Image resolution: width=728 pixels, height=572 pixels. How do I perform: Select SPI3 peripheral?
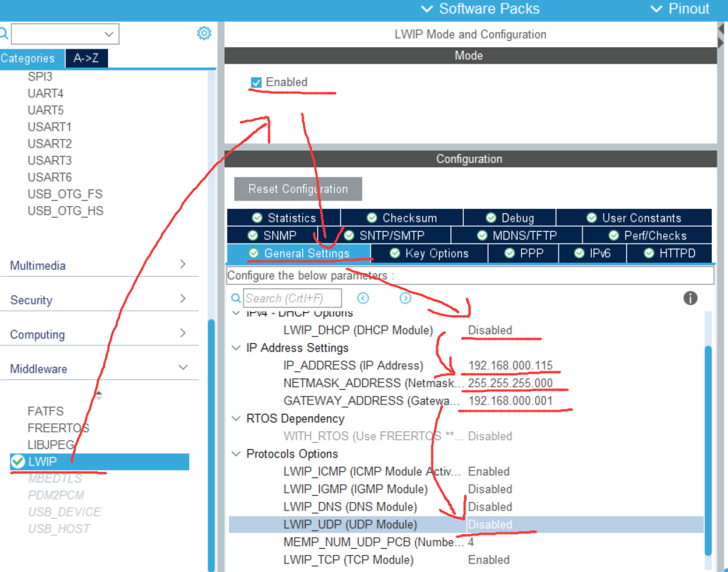(40, 76)
